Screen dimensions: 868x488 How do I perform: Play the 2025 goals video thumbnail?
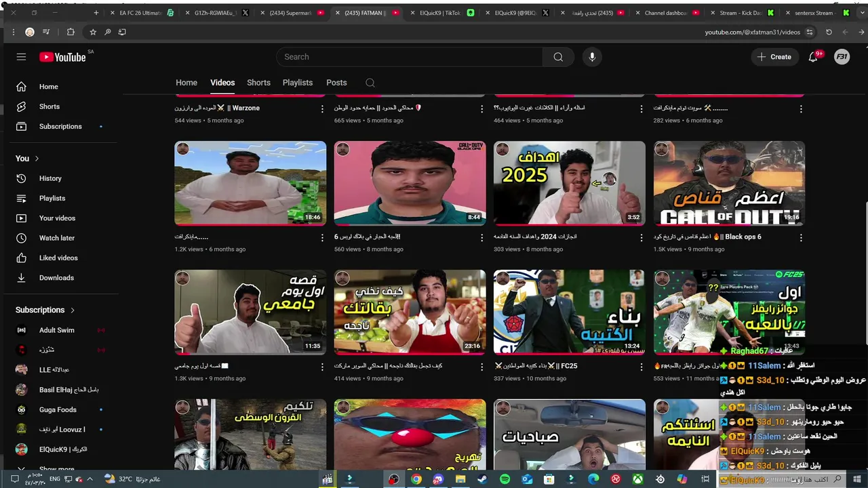point(570,183)
